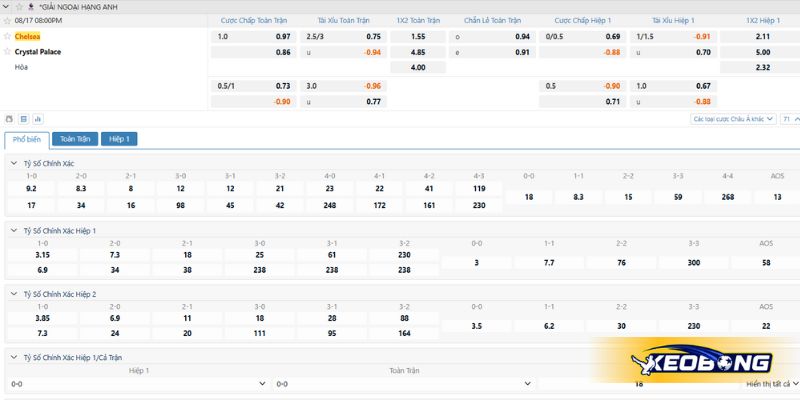Pick second-half AOS odds 22
The width and height of the screenshot is (800, 400).
tap(765, 326)
